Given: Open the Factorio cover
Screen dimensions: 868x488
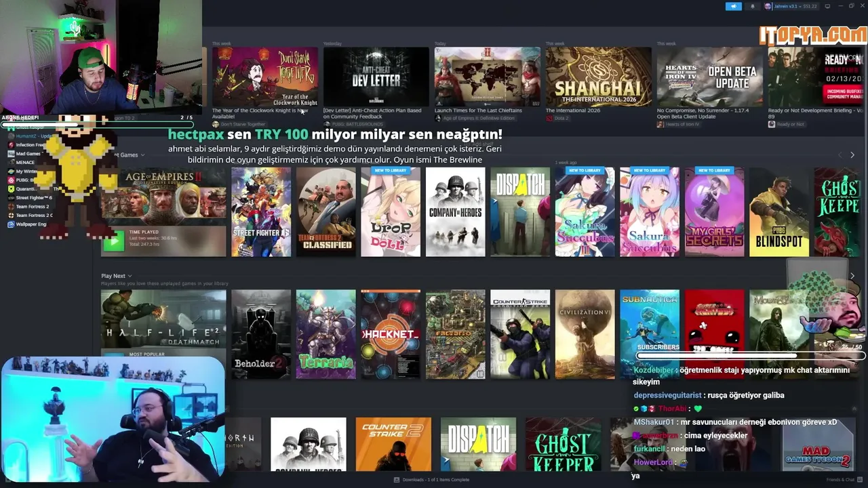Looking at the screenshot, I should (x=455, y=334).
